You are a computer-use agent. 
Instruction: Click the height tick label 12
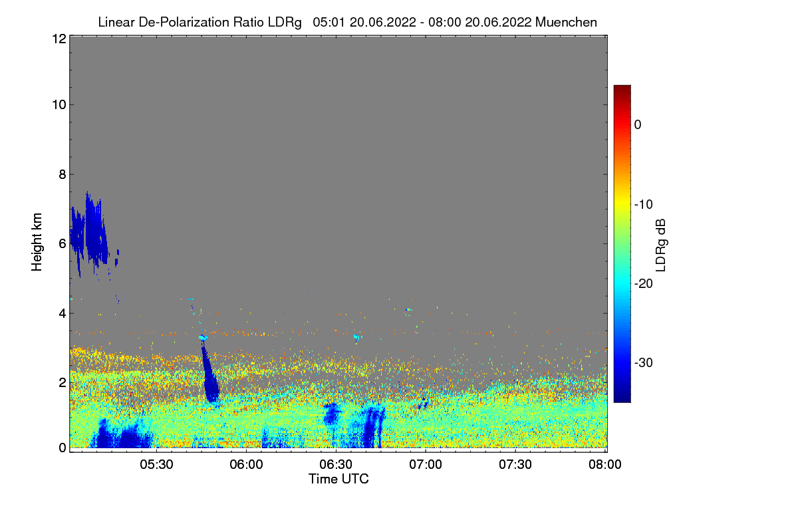tap(59, 39)
